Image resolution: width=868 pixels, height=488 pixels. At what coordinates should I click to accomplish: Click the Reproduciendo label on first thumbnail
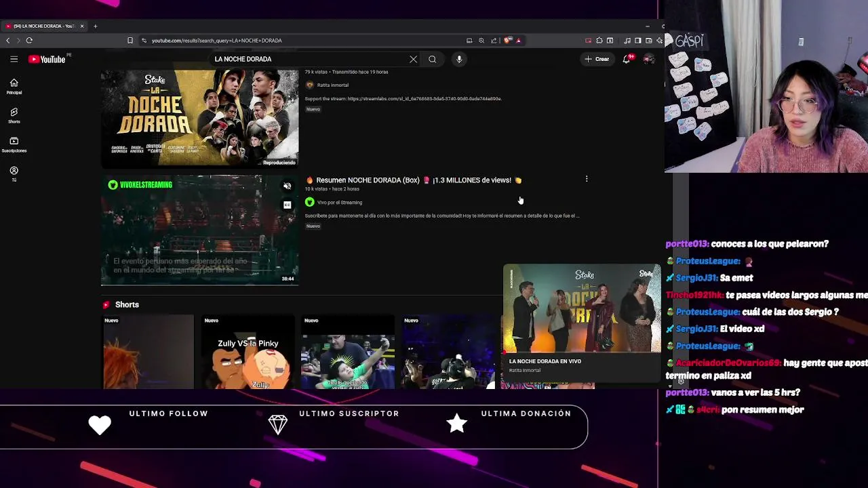click(x=279, y=163)
